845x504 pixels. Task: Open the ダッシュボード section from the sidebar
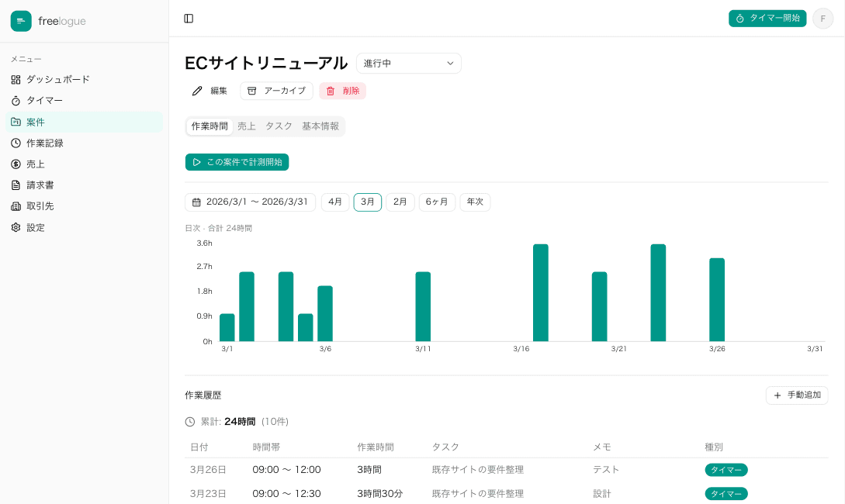click(x=58, y=79)
